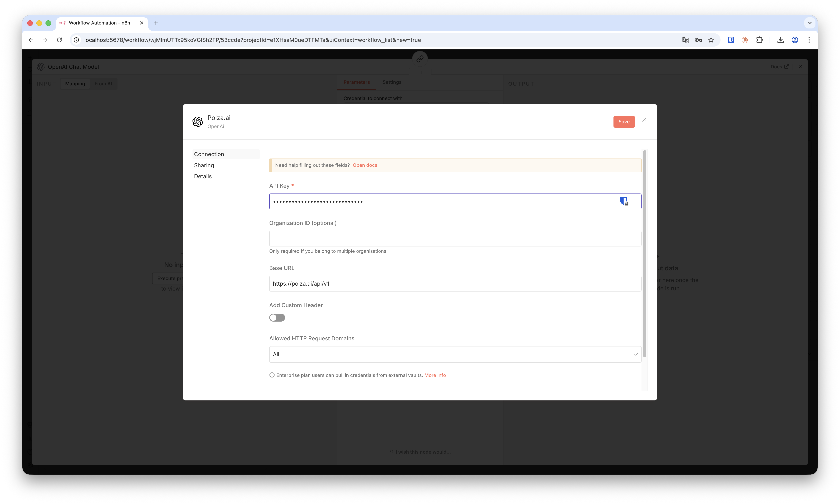Expand Allowed HTTP Request Domains dropdown

point(455,354)
